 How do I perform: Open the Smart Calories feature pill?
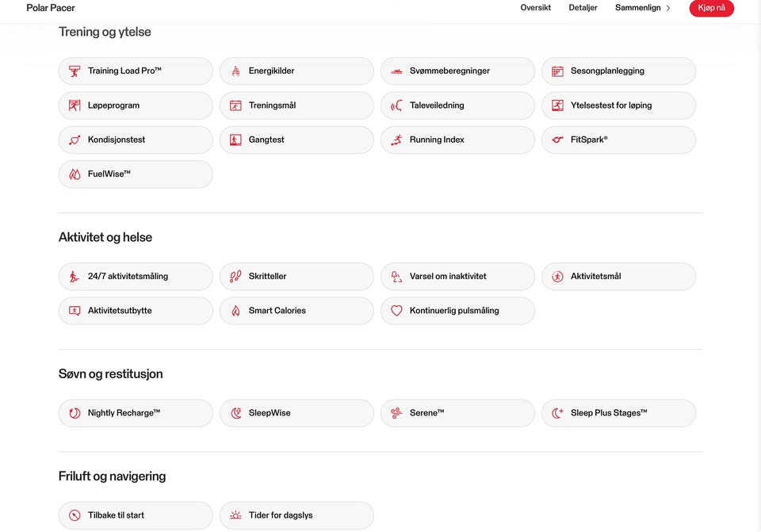coord(296,311)
